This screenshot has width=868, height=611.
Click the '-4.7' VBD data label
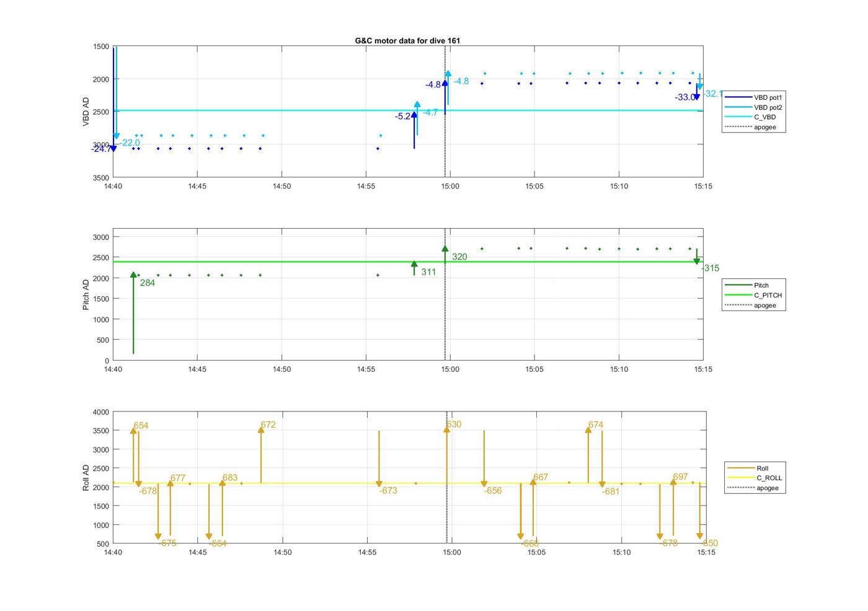(x=430, y=112)
